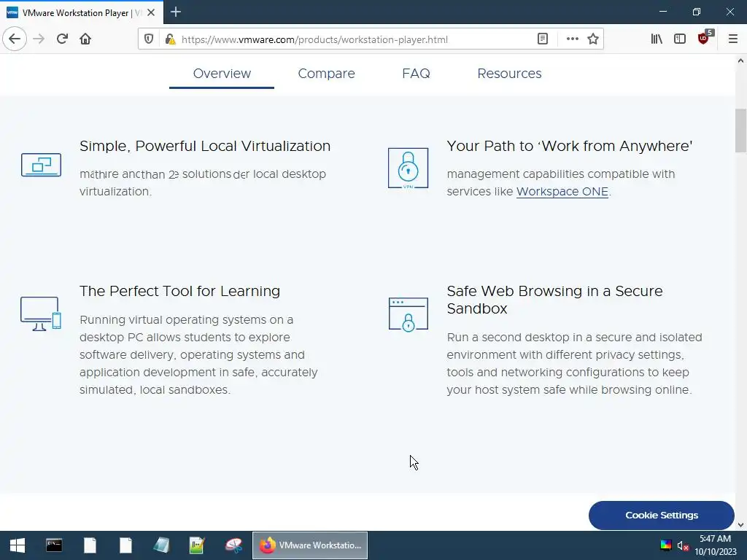Open the tilted blue sheet taskbar icon
747x560 pixels.
161,545
